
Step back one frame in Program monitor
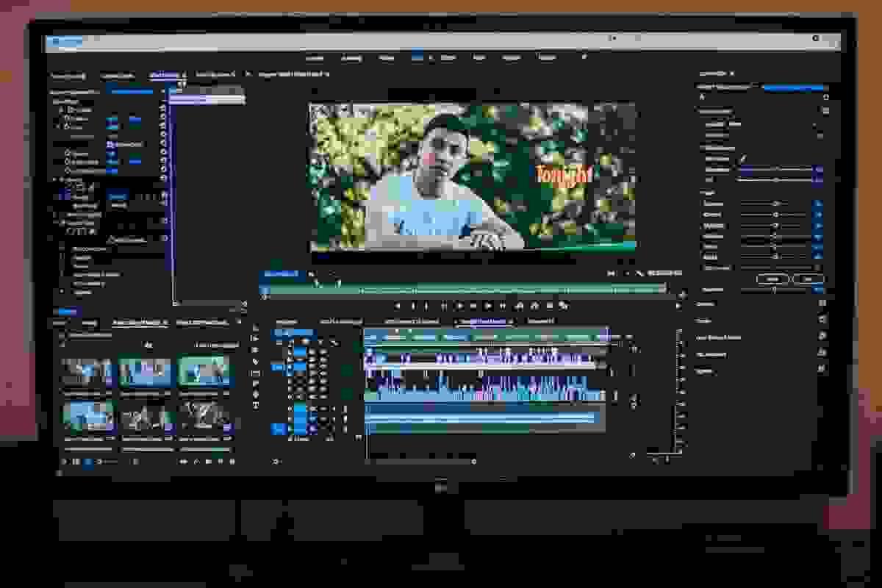(x=459, y=306)
